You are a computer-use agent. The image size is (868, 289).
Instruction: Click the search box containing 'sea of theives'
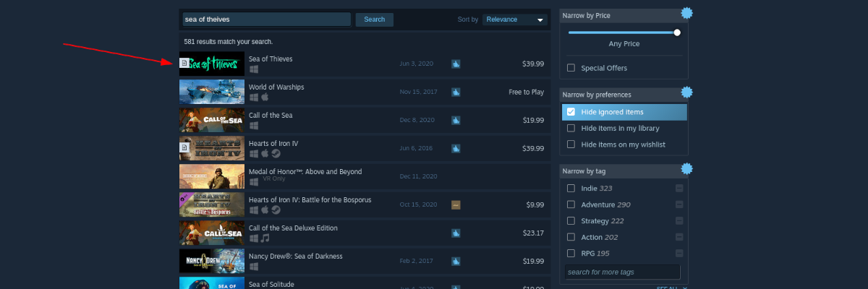267,20
